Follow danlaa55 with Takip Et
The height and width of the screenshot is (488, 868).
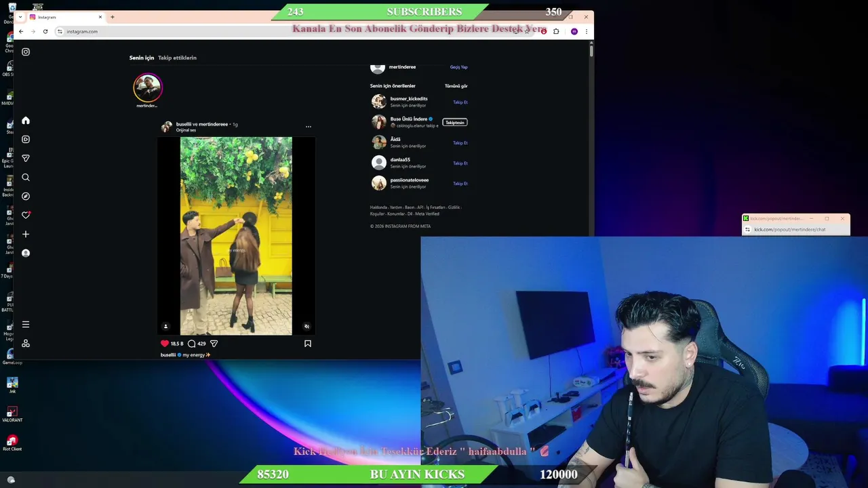pyautogui.click(x=460, y=163)
